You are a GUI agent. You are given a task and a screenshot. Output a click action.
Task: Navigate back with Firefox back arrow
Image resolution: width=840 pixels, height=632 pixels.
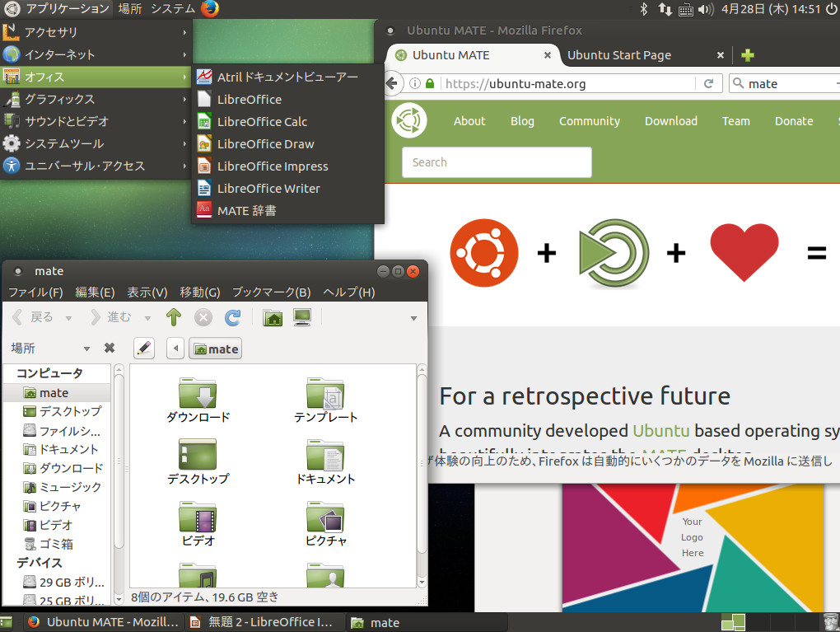point(393,83)
